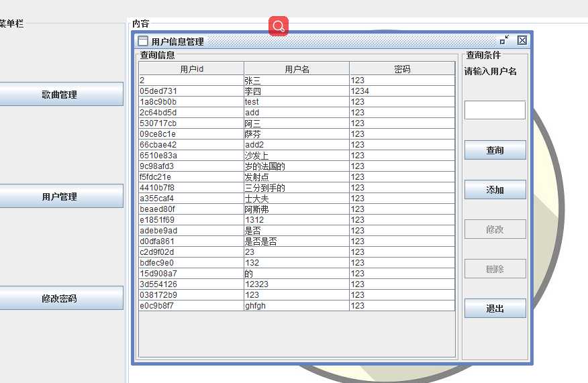The height and width of the screenshot is (383, 588).
Task: Select username cell 是否是否
Action: pyautogui.click(x=297, y=241)
